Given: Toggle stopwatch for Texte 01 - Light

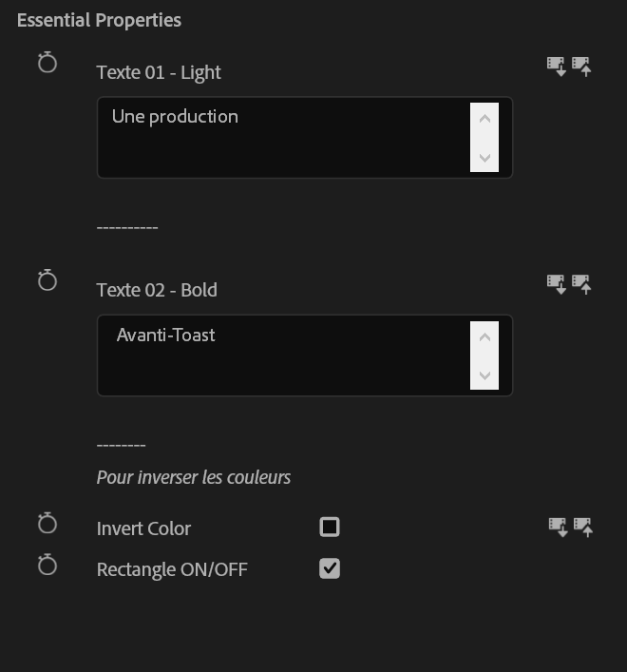Looking at the screenshot, I should 47,64.
